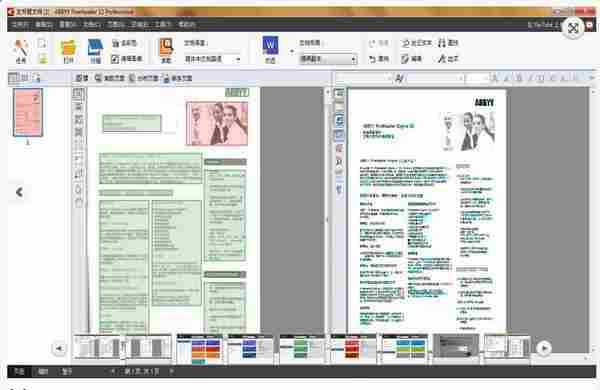
Task: Click the binoculars Find icon
Action: (x=448, y=43)
